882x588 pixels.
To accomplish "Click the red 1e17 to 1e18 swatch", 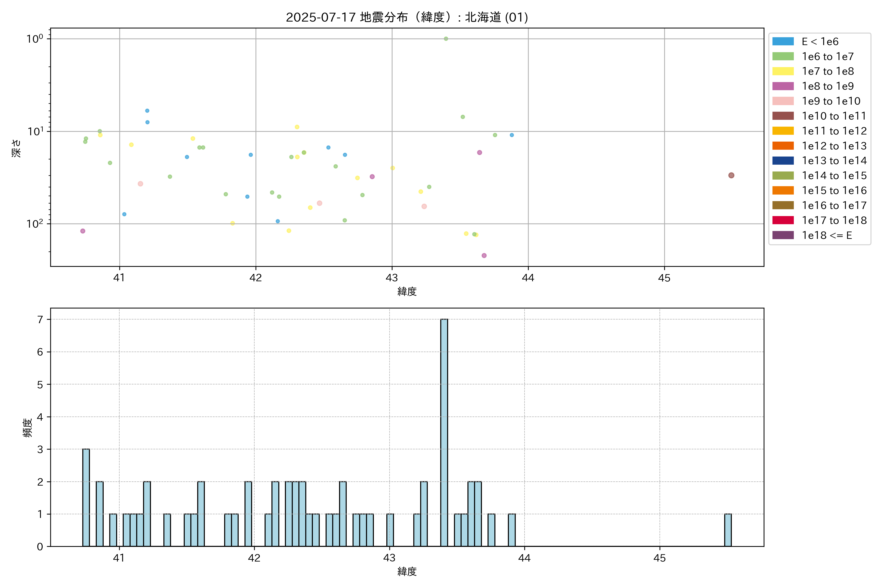I will click(x=783, y=220).
